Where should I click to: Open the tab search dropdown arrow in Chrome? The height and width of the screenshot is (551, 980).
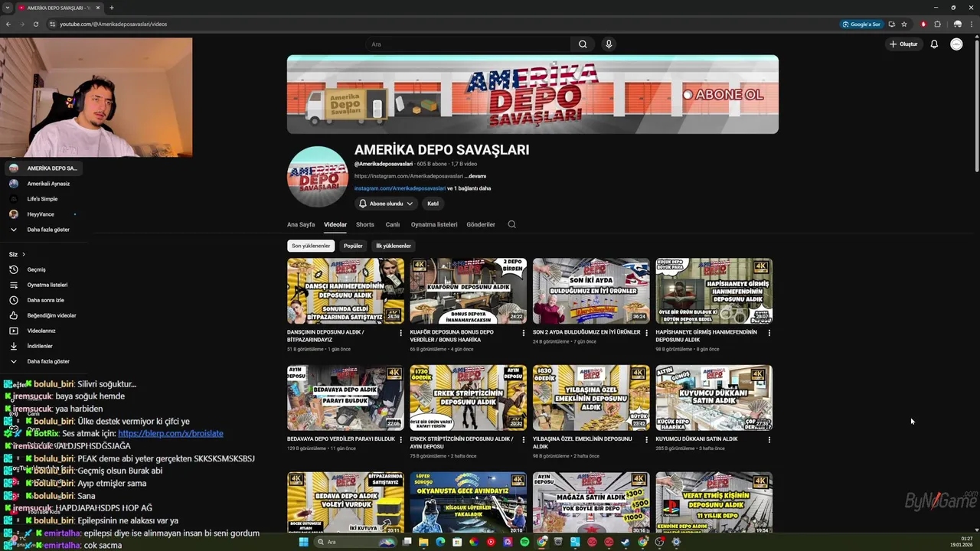(x=7, y=8)
